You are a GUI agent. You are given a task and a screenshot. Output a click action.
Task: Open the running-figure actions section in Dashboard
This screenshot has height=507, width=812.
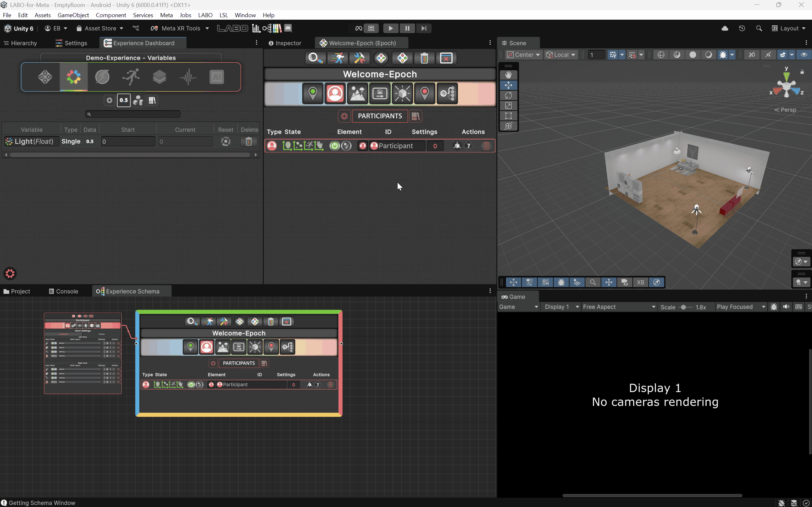131,77
